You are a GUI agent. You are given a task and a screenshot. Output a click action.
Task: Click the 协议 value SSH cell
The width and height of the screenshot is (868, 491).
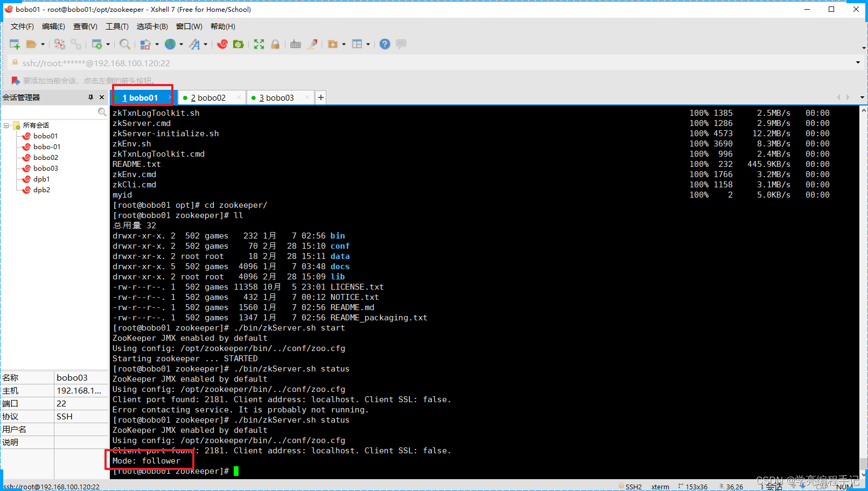(81, 417)
